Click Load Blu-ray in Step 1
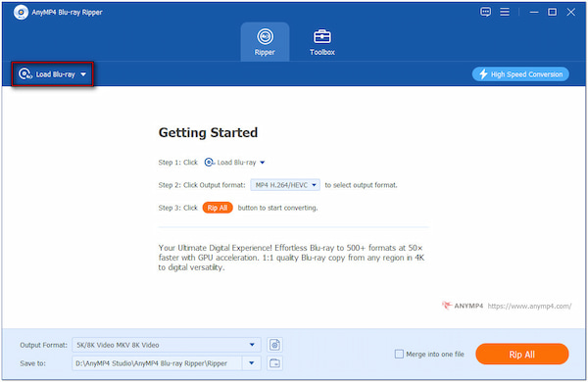The image size is (588, 382). [234, 163]
